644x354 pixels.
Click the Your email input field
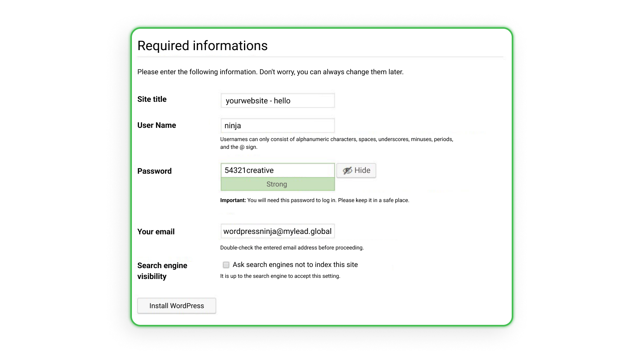point(277,231)
